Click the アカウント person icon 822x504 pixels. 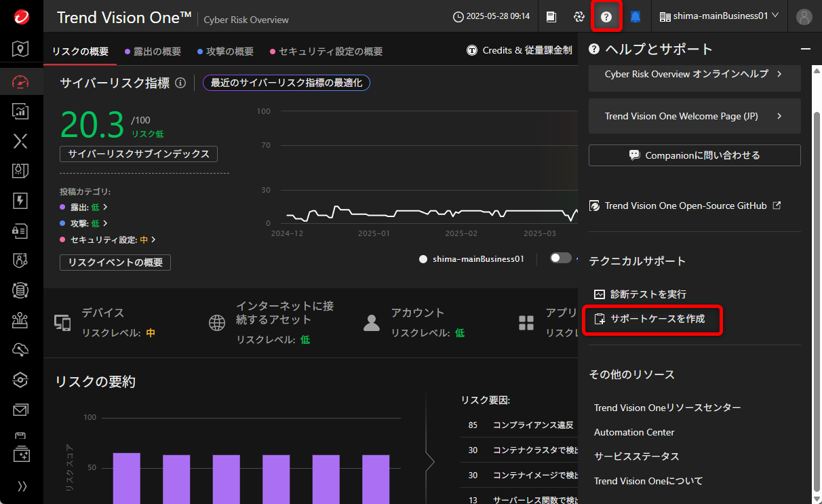pos(372,323)
